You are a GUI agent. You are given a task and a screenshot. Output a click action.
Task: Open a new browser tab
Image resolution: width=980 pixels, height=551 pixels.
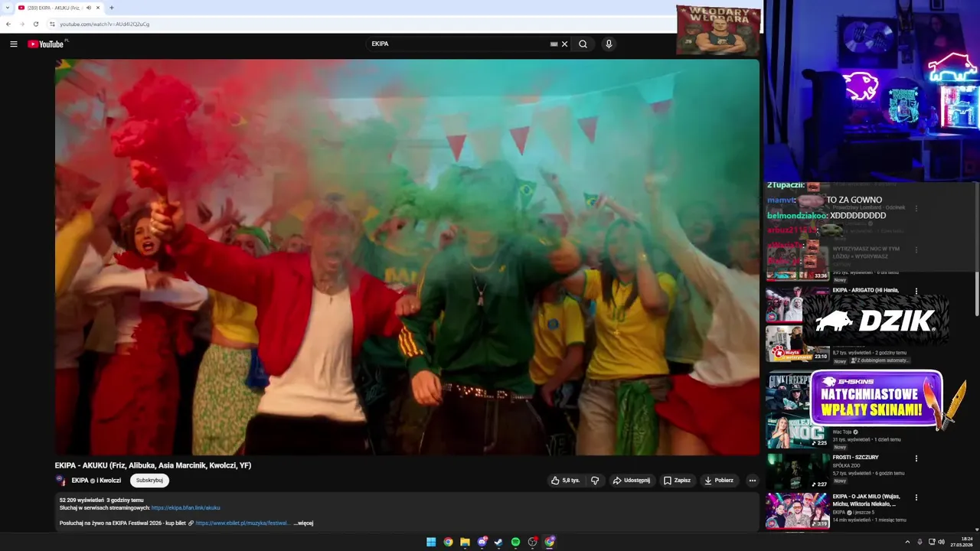coord(112,8)
